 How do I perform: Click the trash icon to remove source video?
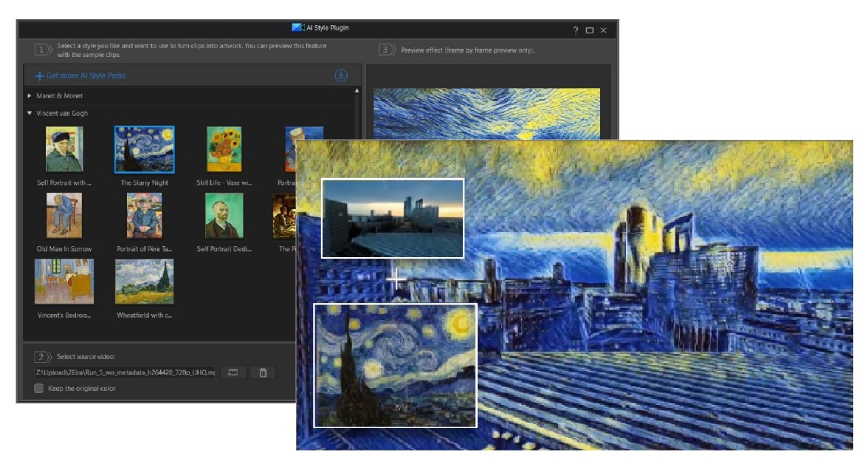(263, 372)
